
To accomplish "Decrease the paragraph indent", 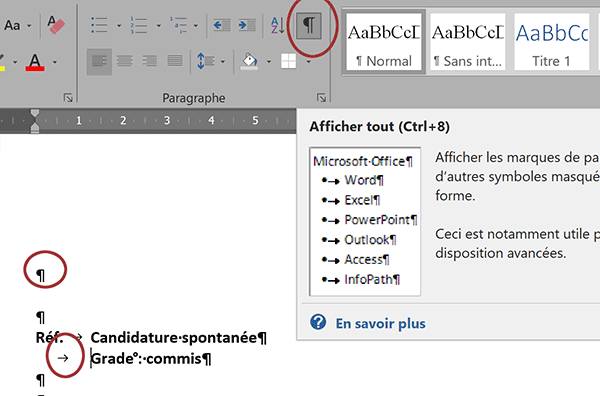I will pos(222,26).
